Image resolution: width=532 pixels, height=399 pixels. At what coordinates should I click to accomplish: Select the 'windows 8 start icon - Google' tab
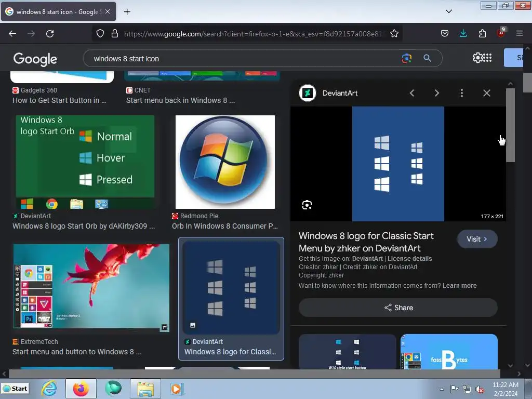58,11
